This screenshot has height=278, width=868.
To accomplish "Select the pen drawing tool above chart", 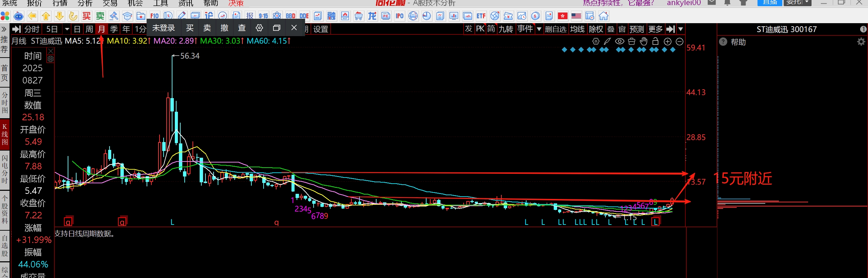I will click(x=607, y=42).
